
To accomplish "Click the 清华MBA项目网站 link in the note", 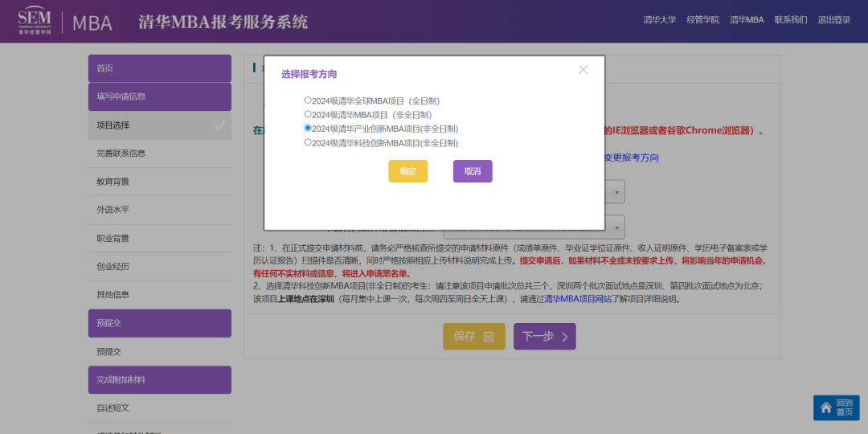I will coord(578,299).
